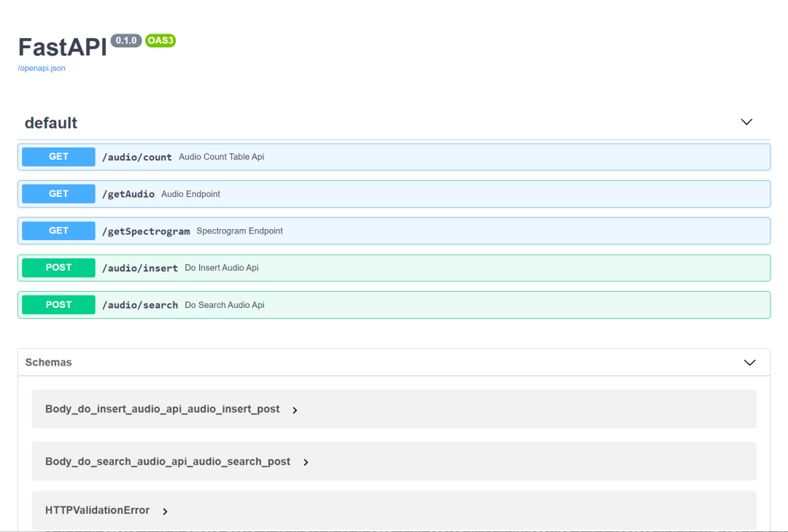The image size is (788, 532).
Task: Expand HTTPValidationError schema arrow
Action: pos(165,512)
